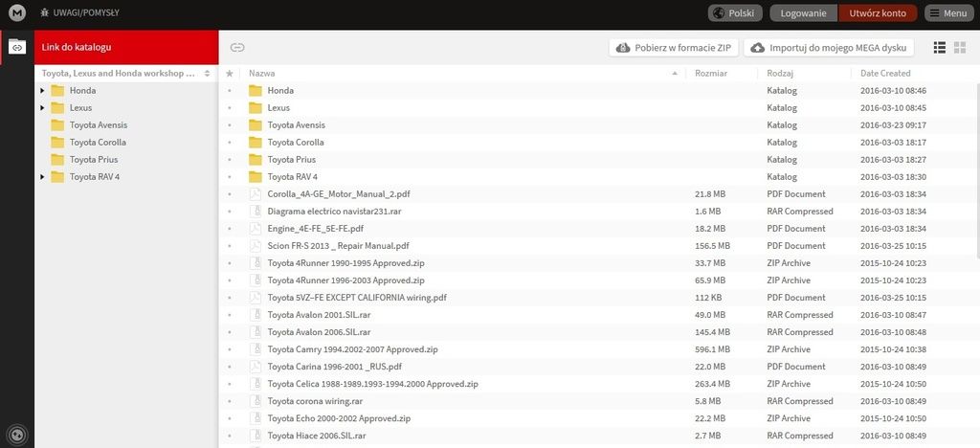The height and width of the screenshot is (448, 980).
Task: Click PDF icon of Corolla_4A-GE_Motor_Manual_2.pdf
Action: pyautogui.click(x=255, y=193)
